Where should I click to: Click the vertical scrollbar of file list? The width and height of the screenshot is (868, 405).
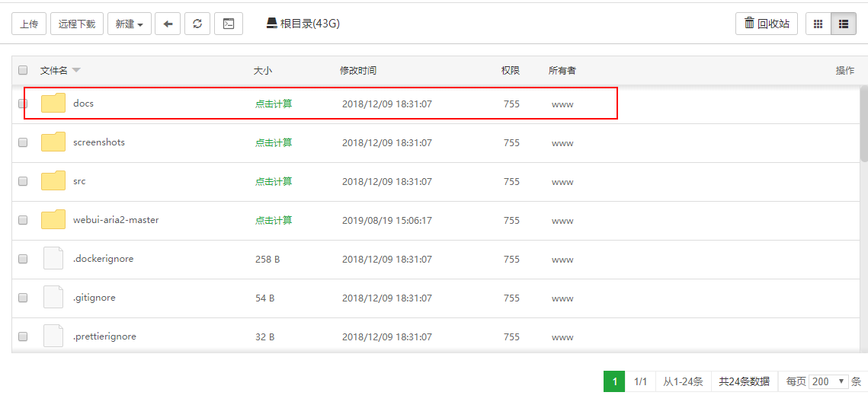[x=864, y=123]
